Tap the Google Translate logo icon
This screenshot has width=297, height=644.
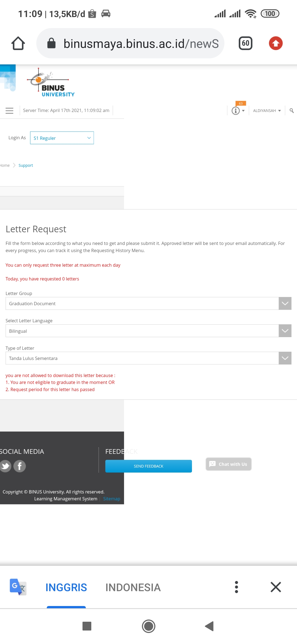18,587
